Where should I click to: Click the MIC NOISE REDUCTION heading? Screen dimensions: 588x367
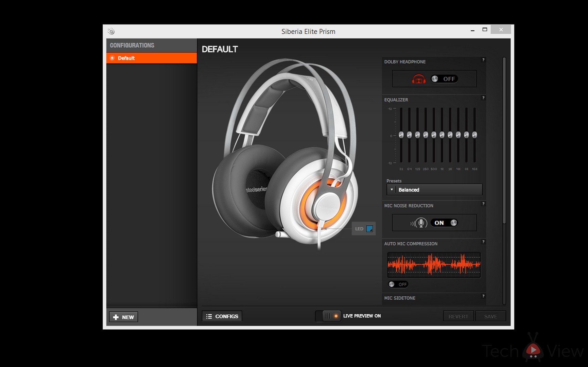409,206
